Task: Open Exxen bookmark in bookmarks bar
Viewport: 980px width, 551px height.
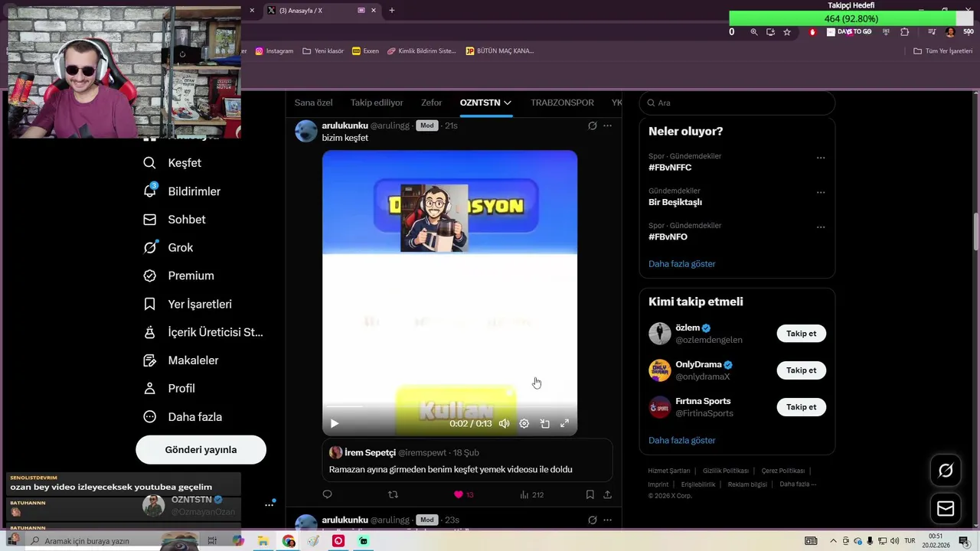Action: pyautogui.click(x=365, y=51)
